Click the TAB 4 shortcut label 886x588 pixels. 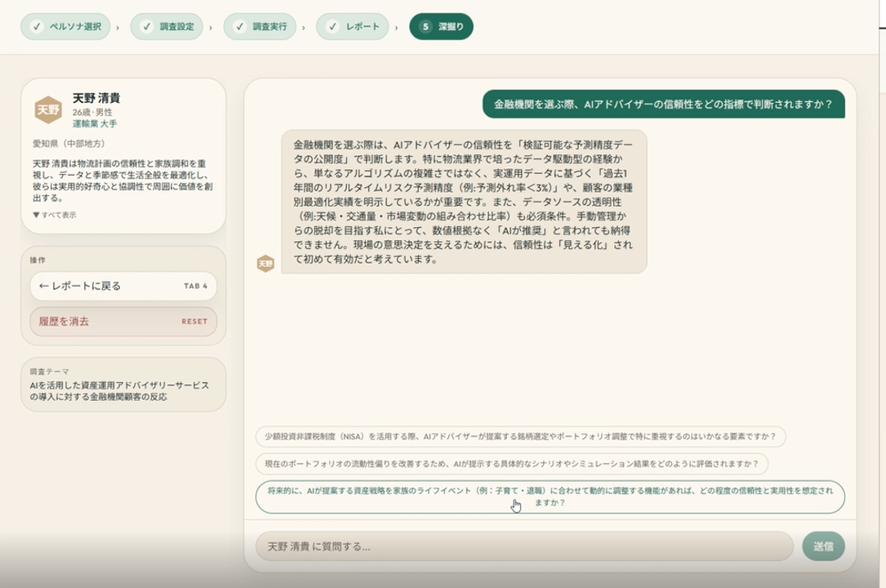pos(195,286)
